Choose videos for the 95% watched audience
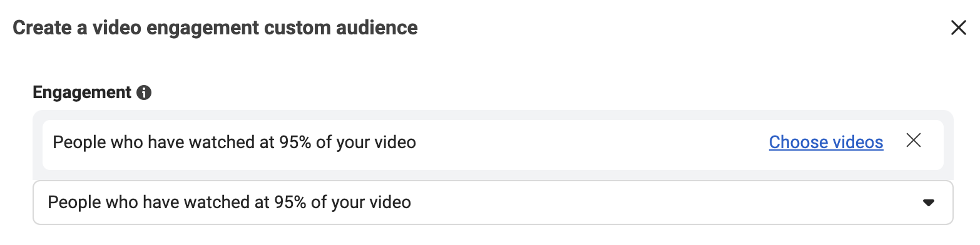The width and height of the screenshot is (980, 245). tap(826, 142)
